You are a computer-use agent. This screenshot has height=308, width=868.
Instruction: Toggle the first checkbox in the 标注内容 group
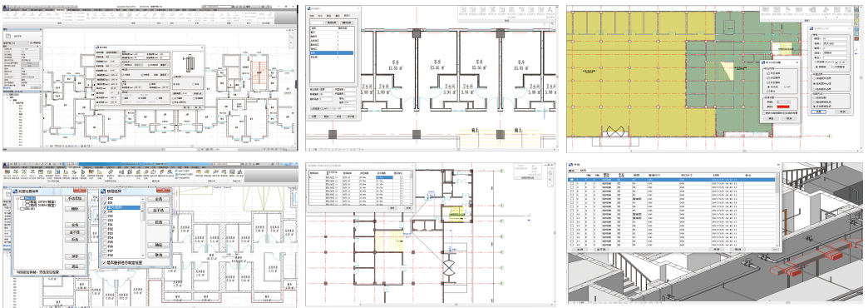767,73
